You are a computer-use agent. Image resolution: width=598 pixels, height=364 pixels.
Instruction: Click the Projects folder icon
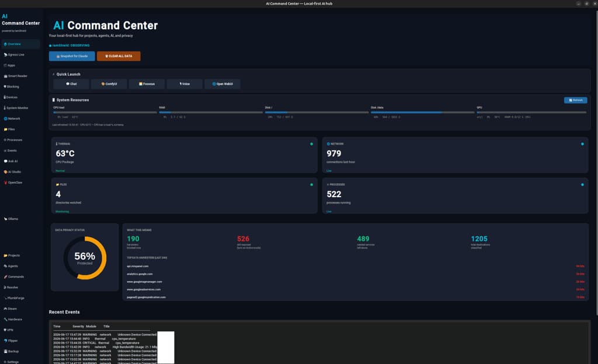click(5, 256)
